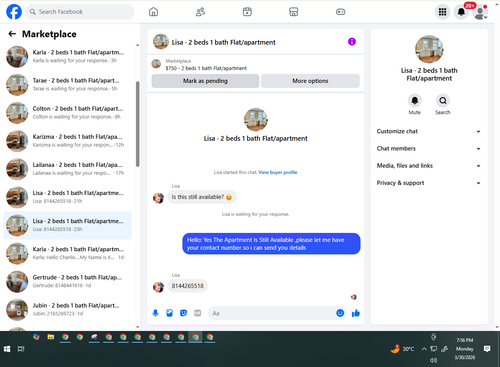The width and height of the screenshot is (500, 367).
Task: Click the listing thumbnail in chat header
Action: point(161,42)
